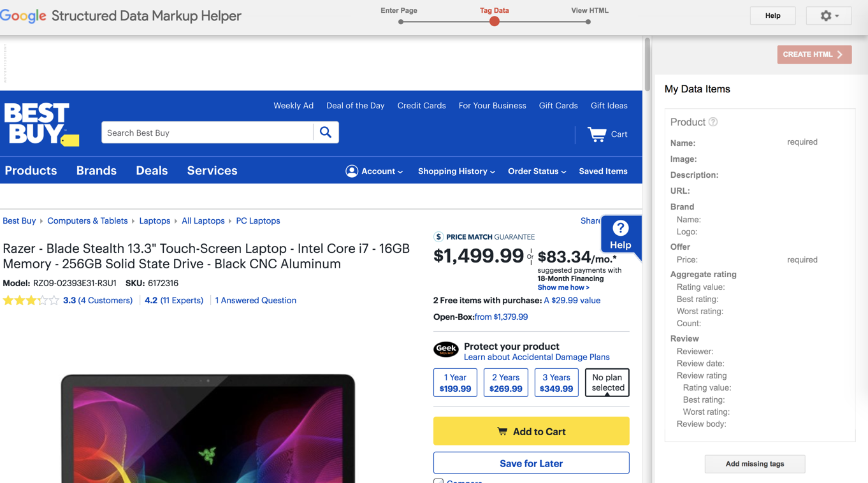Open the Deals menu
The height and width of the screenshot is (483, 868).
(152, 171)
